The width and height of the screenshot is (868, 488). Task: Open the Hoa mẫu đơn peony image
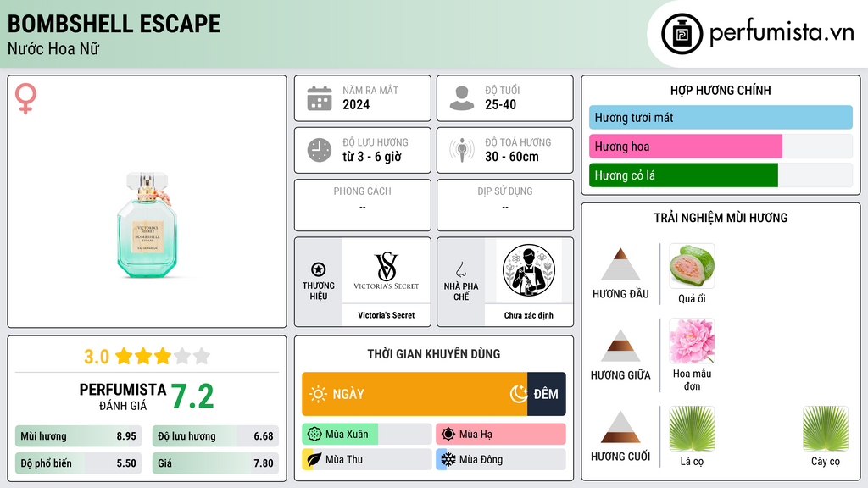coord(692,341)
